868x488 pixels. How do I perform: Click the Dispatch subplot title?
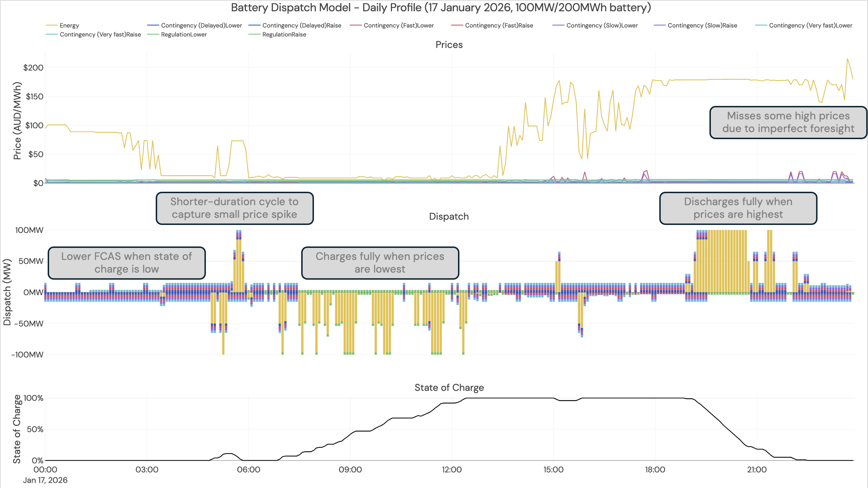tap(449, 216)
